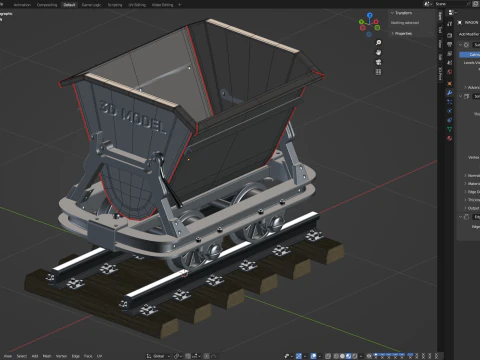Open the Object Constraints tab icon
Image resolution: width=480 pixels, height=360 pixels.
(450, 120)
